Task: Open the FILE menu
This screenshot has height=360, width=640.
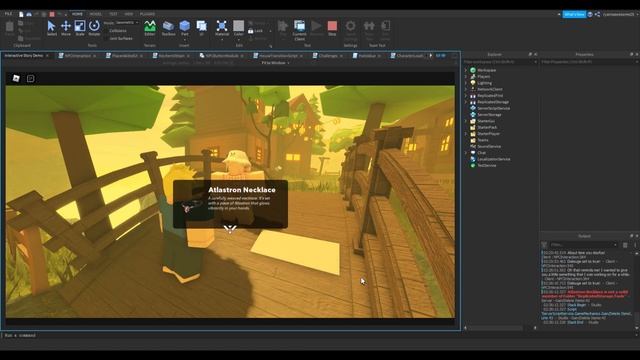Action: (8, 14)
